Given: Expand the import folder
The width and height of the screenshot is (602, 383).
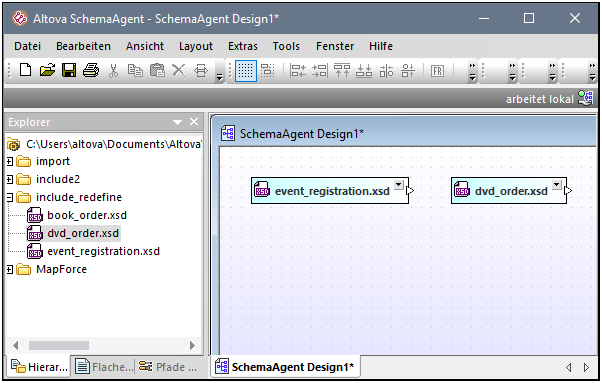Looking at the screenshot, I should point(10,162).
